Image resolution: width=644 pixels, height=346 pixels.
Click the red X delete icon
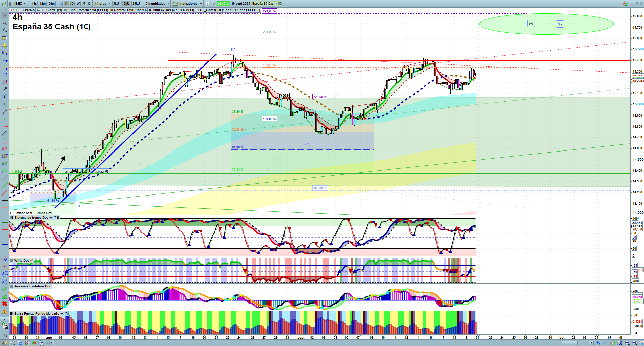click(5, 304)
